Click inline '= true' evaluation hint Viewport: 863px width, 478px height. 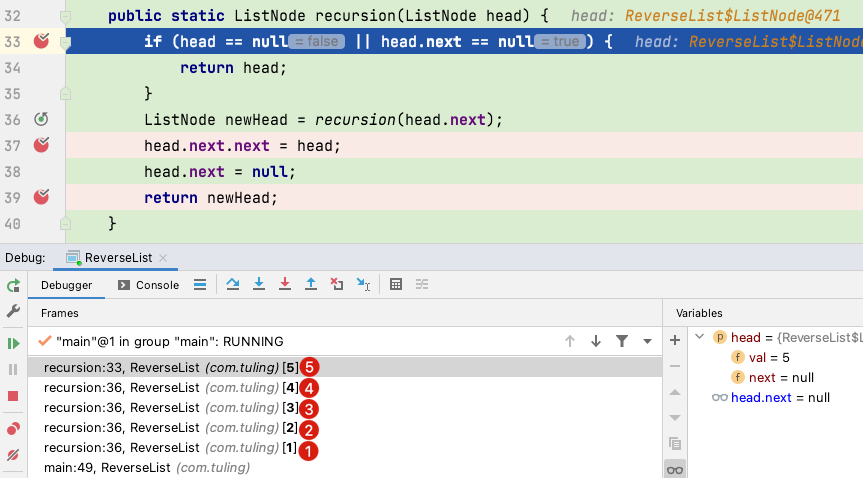click(560, 41)
